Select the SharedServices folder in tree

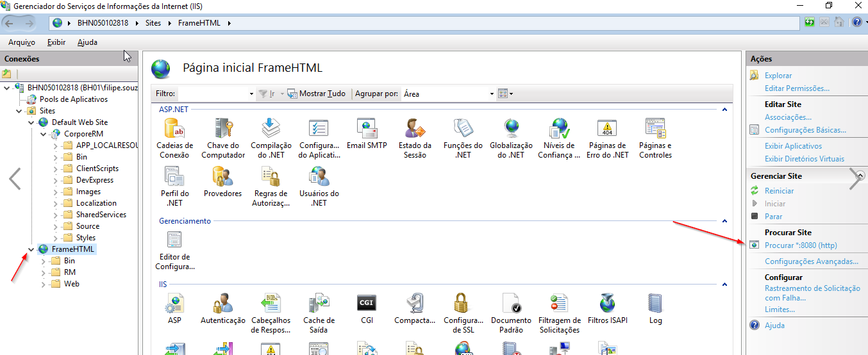click(101, 215)
